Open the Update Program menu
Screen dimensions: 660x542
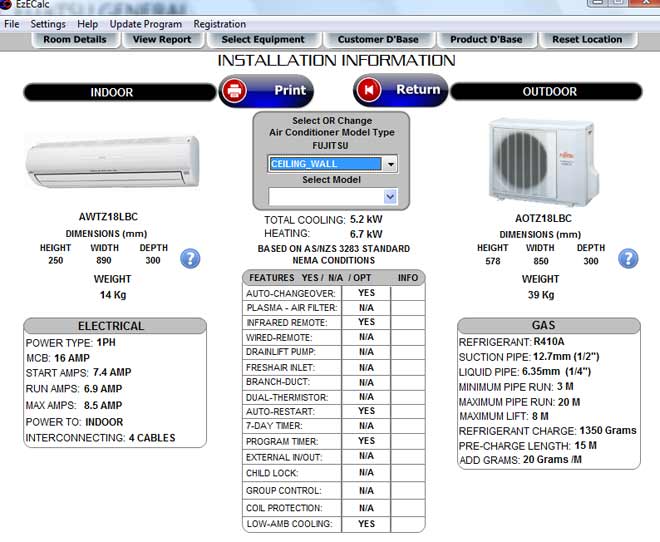tap(146, 24)
